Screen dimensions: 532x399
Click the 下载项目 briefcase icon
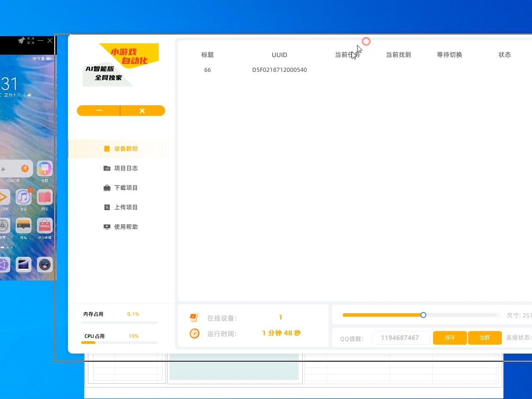coord(107,188)
